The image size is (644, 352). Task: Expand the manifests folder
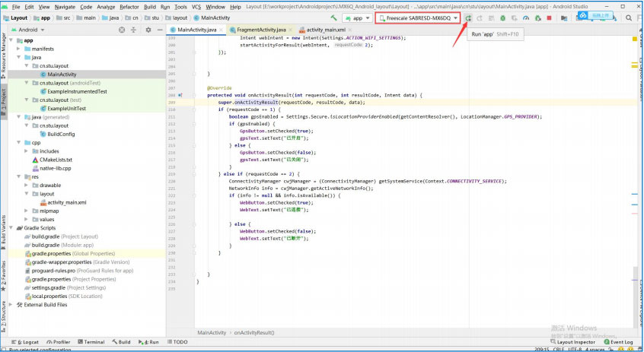[x=18, y=49]
